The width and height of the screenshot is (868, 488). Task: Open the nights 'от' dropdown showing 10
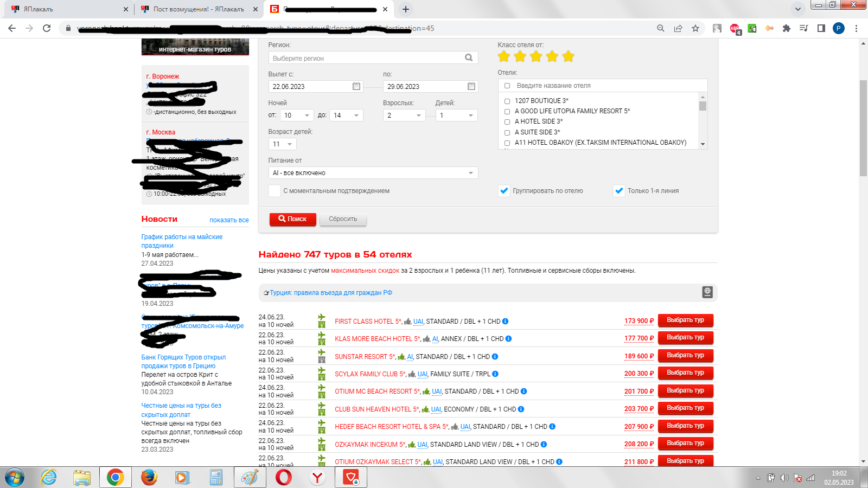[297, 115]
